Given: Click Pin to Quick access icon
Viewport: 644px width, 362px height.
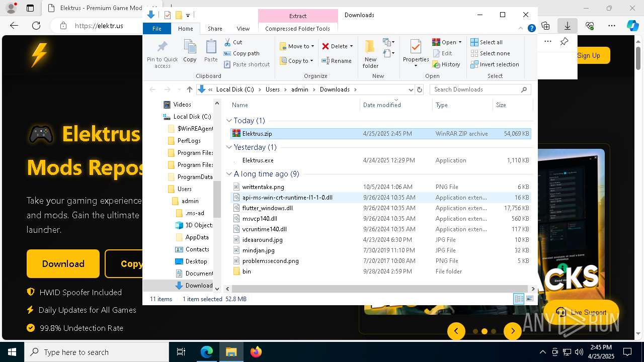Looking at the screenshot, I should pos(162,47).
